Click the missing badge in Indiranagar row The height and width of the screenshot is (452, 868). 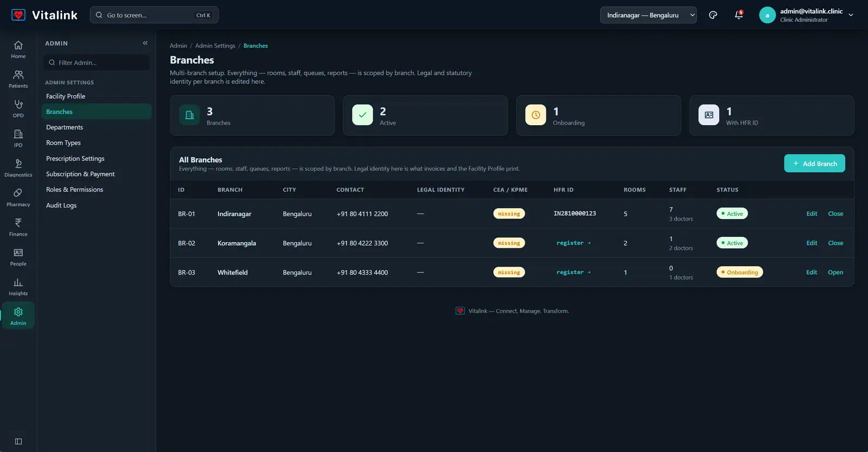point(509,214)
